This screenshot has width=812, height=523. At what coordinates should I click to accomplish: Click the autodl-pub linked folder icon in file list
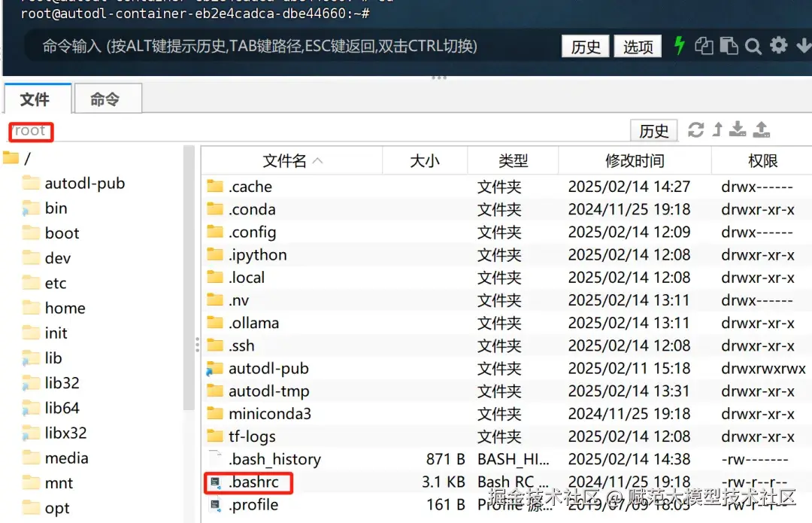214,369
